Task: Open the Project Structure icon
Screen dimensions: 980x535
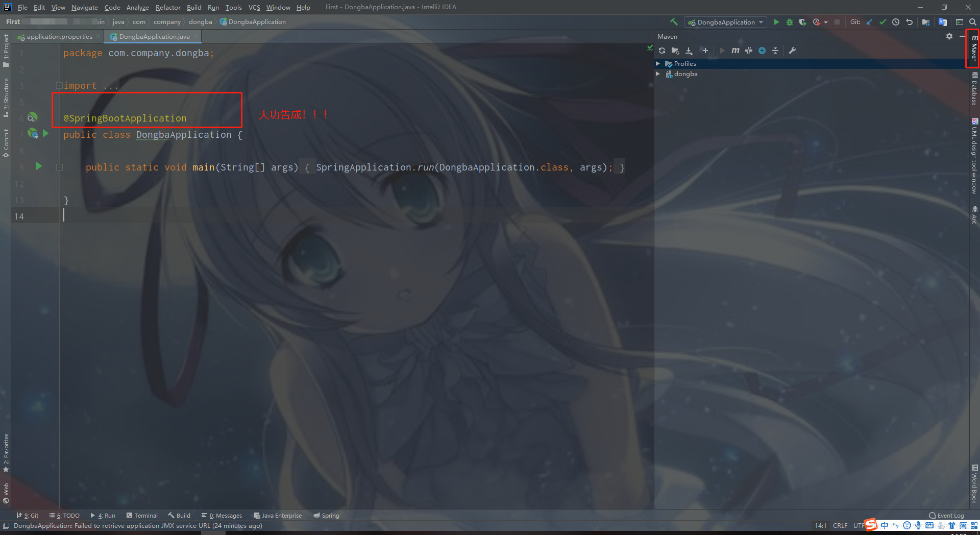Action: click(926, 22)
